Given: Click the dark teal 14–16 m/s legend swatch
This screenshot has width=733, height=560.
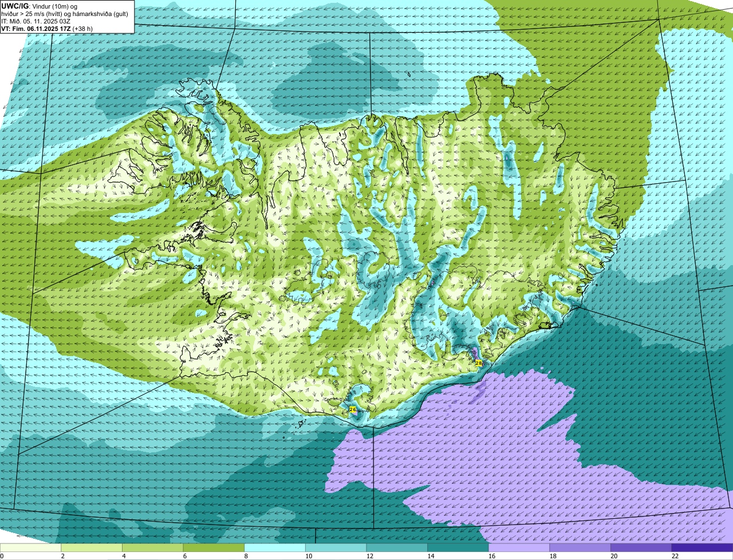Looking at the screenshot, I should click(458, 547).
